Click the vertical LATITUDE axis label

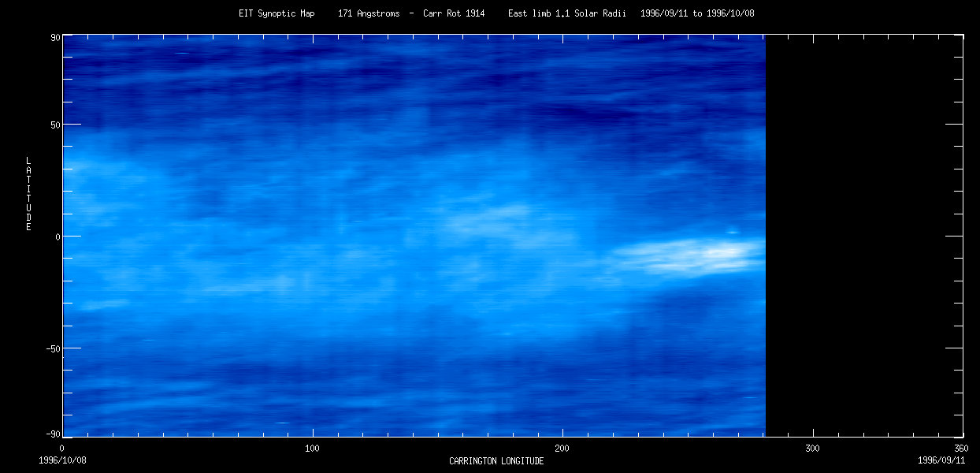coord(28,194)
